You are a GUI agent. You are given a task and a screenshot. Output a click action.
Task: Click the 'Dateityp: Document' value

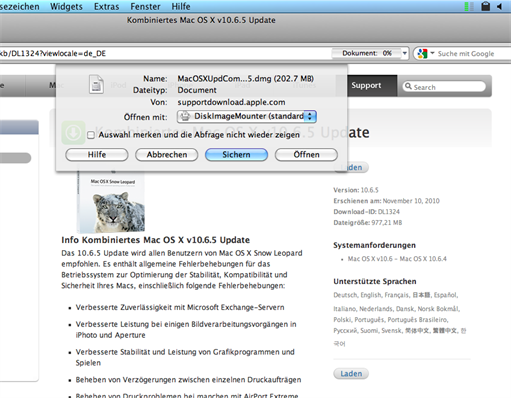(x=197, y=90)
